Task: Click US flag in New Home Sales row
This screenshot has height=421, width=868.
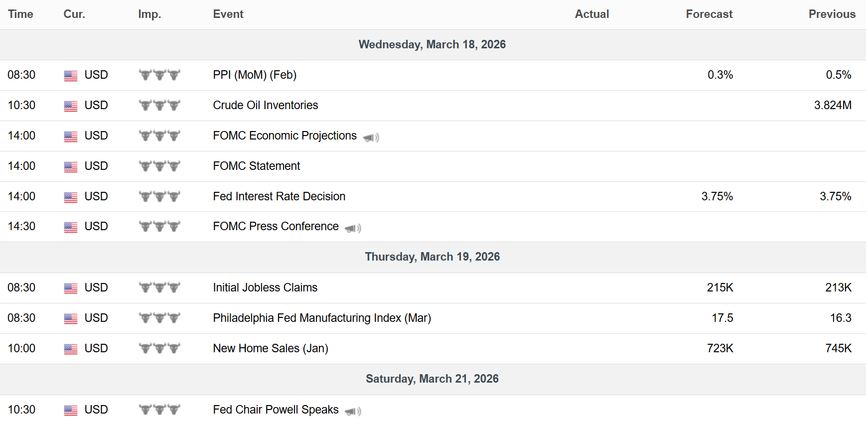Action: tap(71, 349)
